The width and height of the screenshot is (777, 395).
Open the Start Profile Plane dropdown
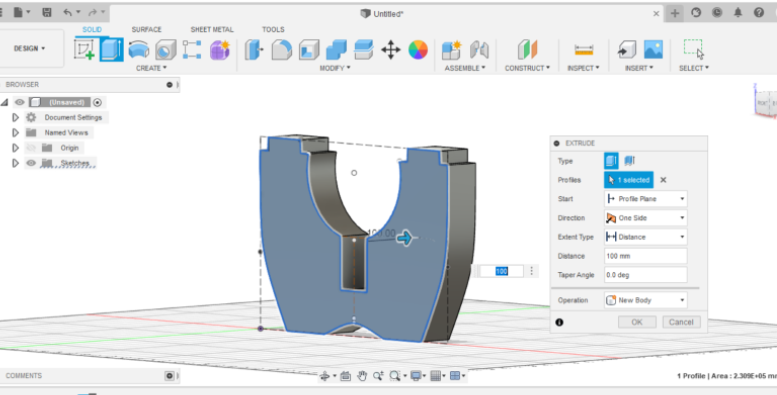[645, 199]
